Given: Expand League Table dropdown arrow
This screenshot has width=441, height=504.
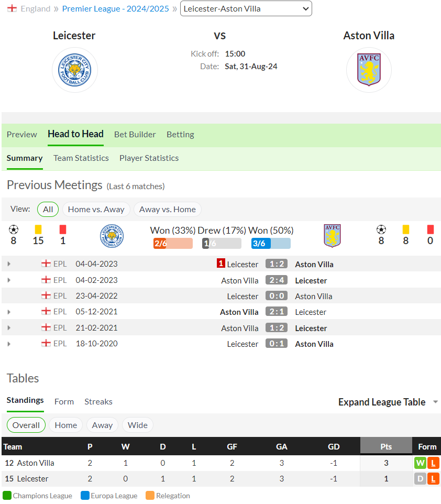Looking at the screenshot, I should click(x=436, y=402).
